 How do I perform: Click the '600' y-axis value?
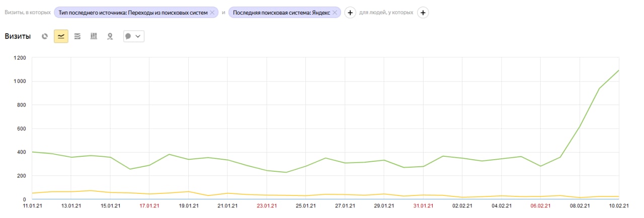(22, 129)
